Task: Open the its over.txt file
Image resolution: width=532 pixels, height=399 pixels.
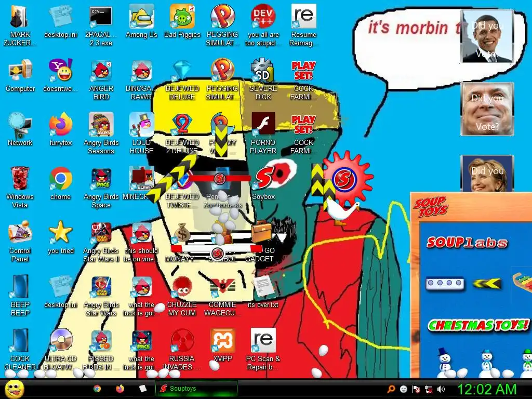Action: click(263, 291)
